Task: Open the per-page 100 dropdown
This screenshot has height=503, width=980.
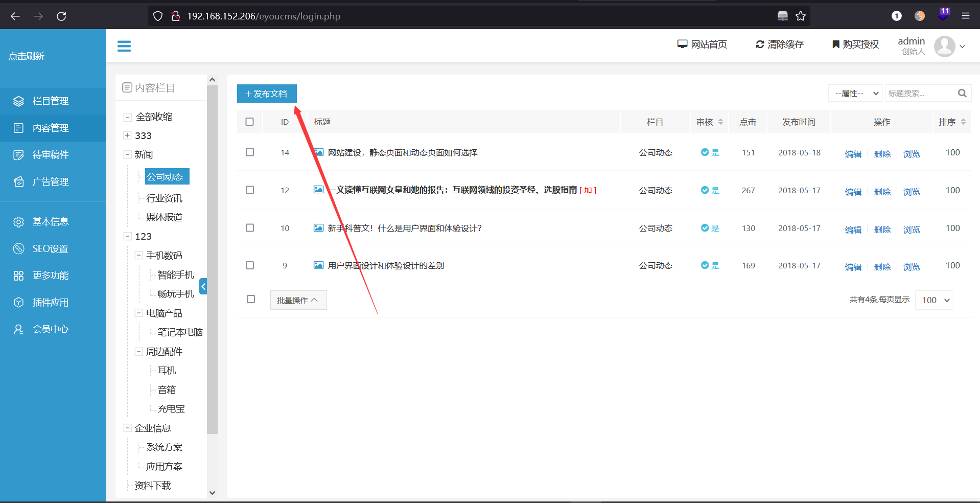Action: [x=934, y=300]
